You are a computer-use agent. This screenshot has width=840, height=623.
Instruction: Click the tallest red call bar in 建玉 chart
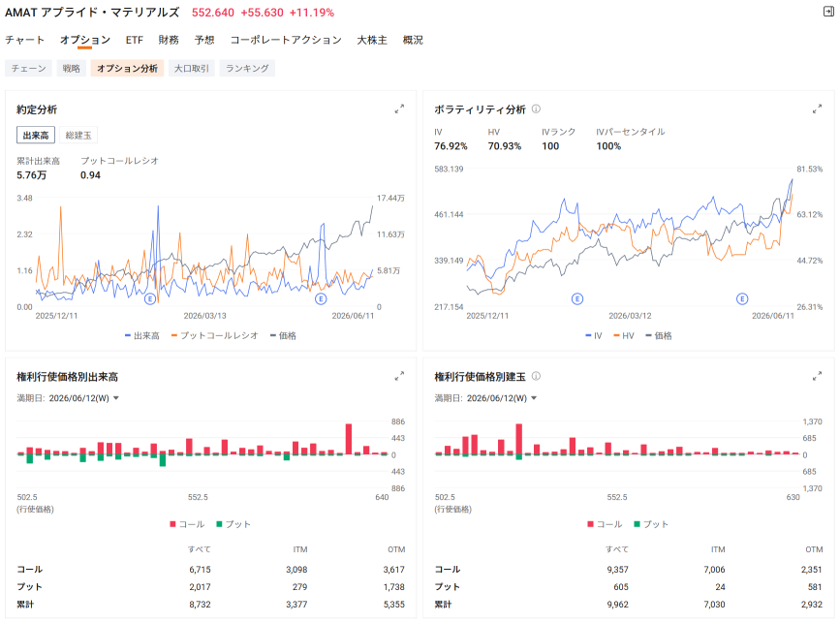pos(519,439)
